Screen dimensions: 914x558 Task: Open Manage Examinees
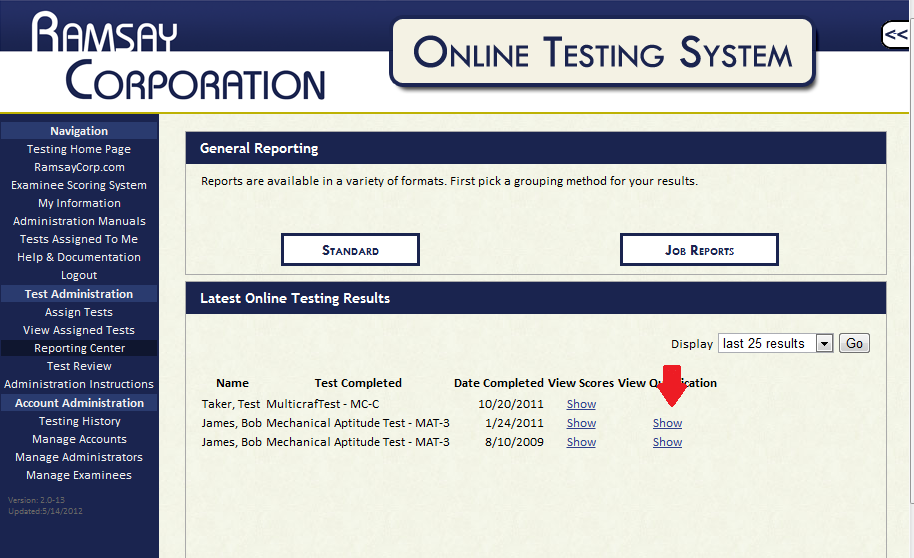coord(79,475)
